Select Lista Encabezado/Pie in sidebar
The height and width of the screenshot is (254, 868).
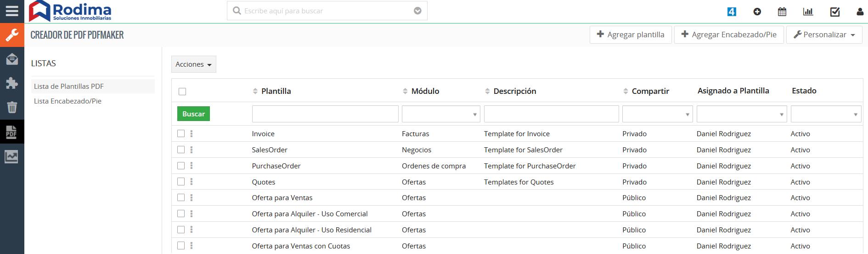[68, 101]
